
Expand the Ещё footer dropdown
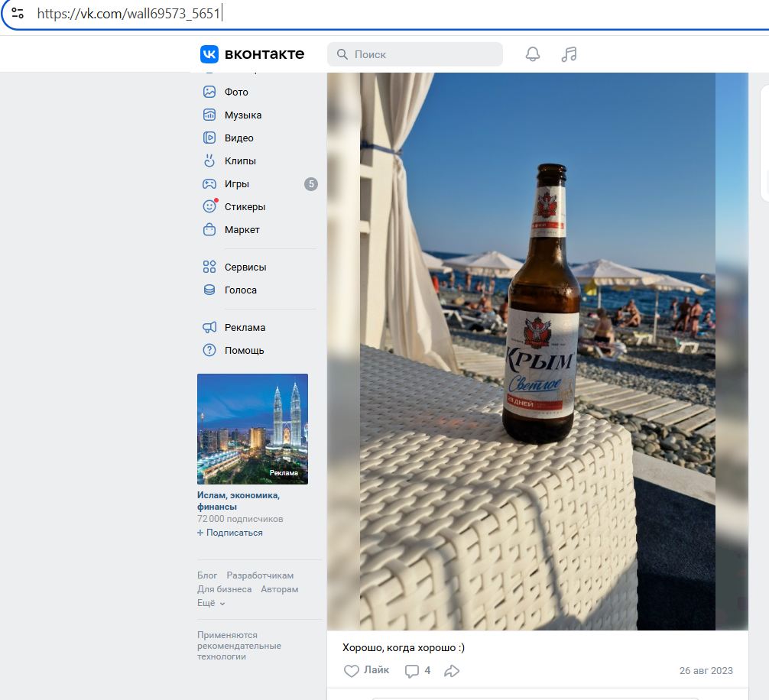[x=211, y=603]
